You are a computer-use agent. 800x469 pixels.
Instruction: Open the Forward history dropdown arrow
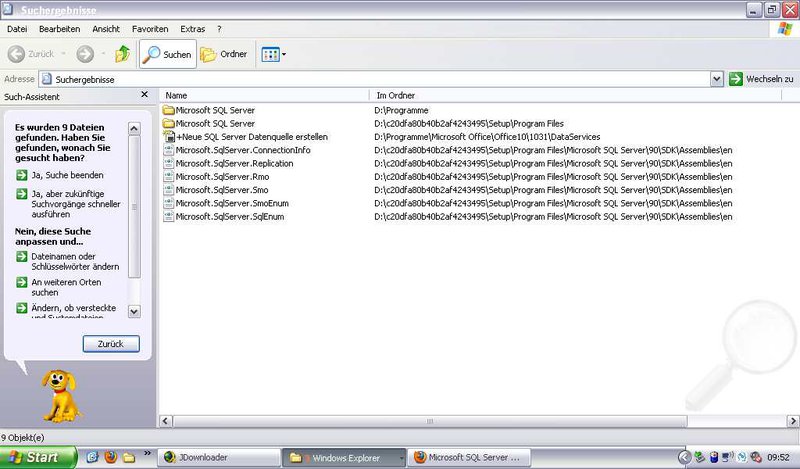click(x=104, y=54)
